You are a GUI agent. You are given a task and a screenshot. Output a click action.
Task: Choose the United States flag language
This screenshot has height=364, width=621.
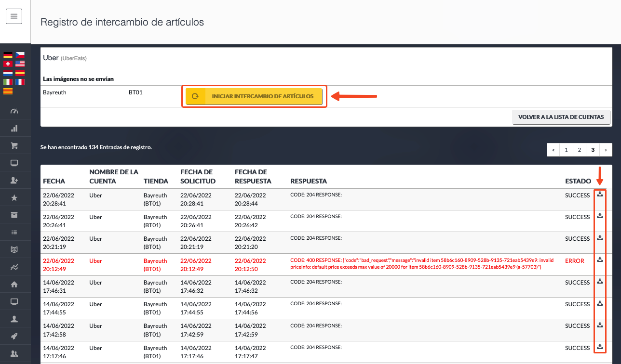[20, 64]
